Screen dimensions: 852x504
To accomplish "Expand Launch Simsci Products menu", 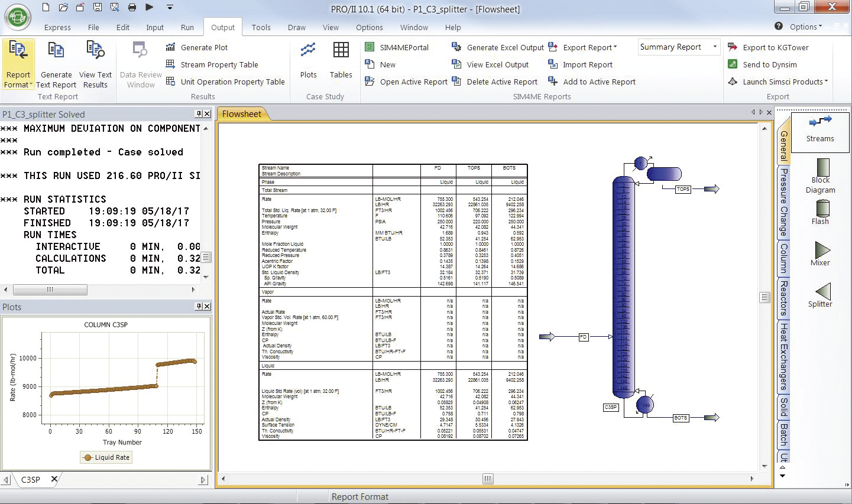I will click(785, 82).
